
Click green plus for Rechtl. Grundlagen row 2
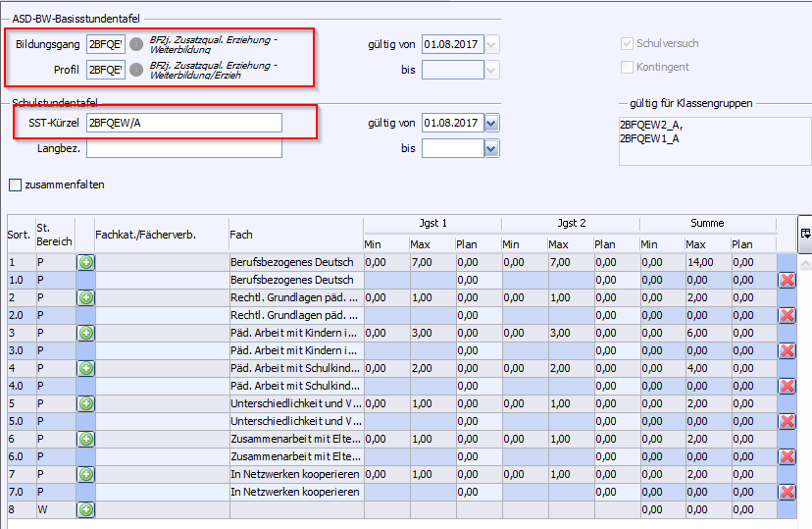[85, 297]
